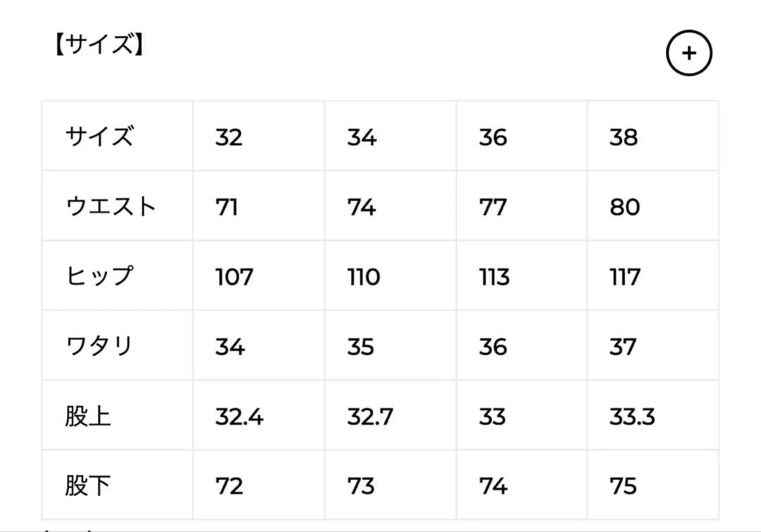
Task: Click the ウエスト row label
Action: [x=111, y=206]
